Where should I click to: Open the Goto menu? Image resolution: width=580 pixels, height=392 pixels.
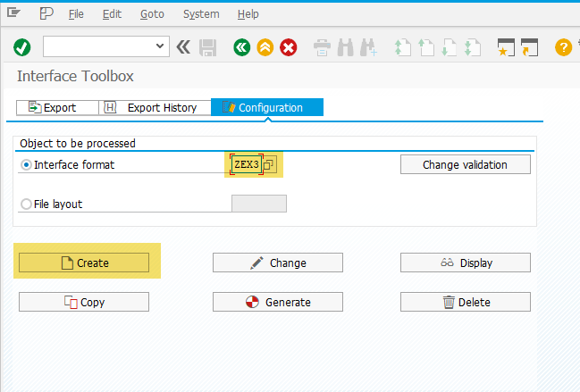152,14
